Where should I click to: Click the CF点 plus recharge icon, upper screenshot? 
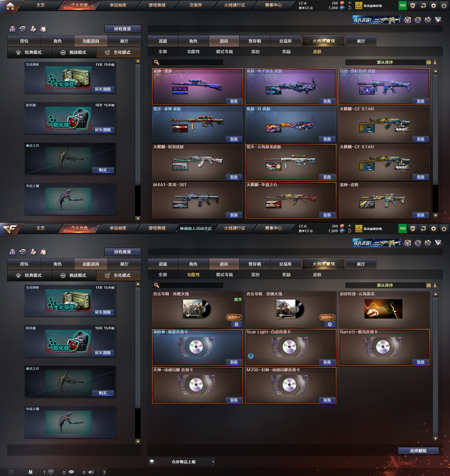pos(350,3)
